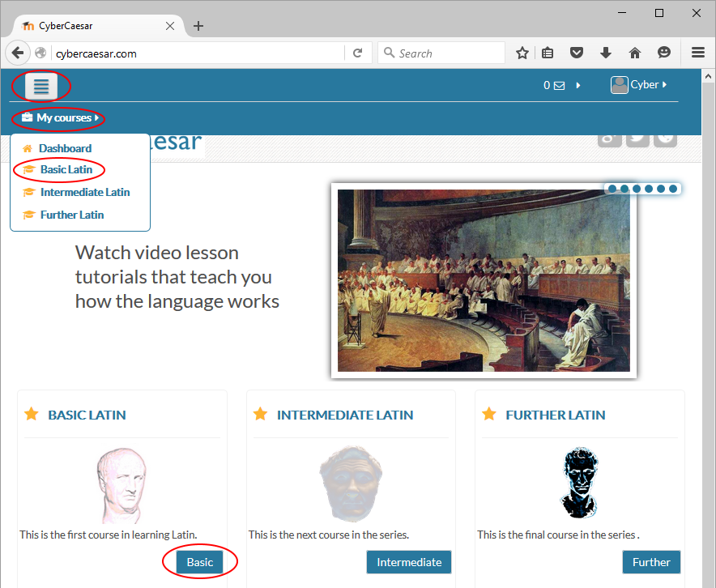The width and height of the screenshot is (716, 588).
Task: Open browser downloads arrow icon
Action: [x=606, y=53]
